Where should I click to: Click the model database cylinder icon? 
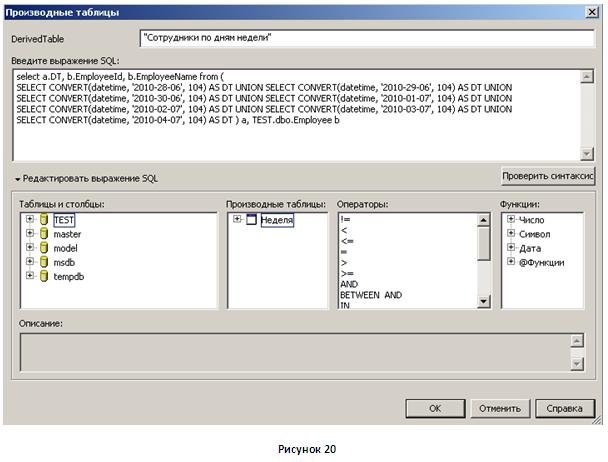point(44,248)
